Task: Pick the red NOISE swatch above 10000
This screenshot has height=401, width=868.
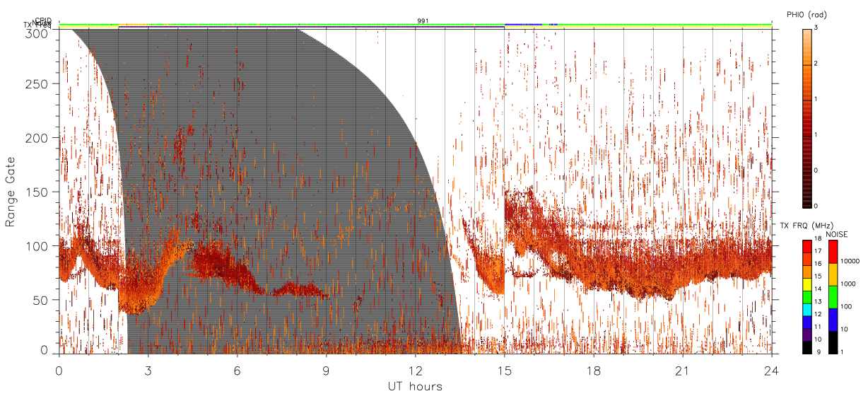Action: [x=833, y=252]
